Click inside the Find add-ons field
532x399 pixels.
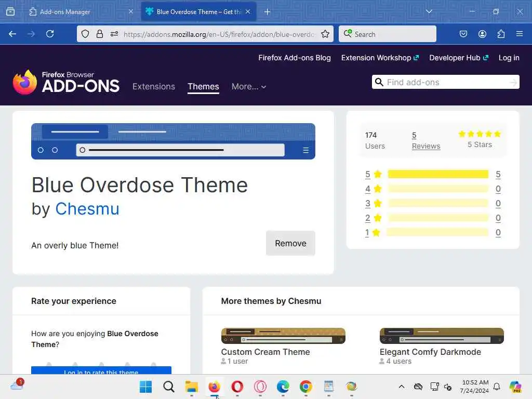(446, 82)
